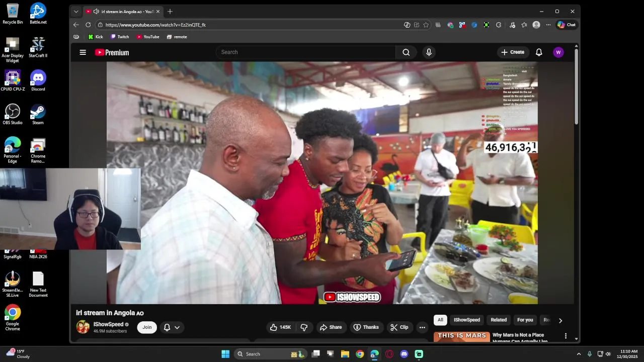Open Copilot Chat in the browser
This screenshot has height=362, width=644.
click(567, 25)
